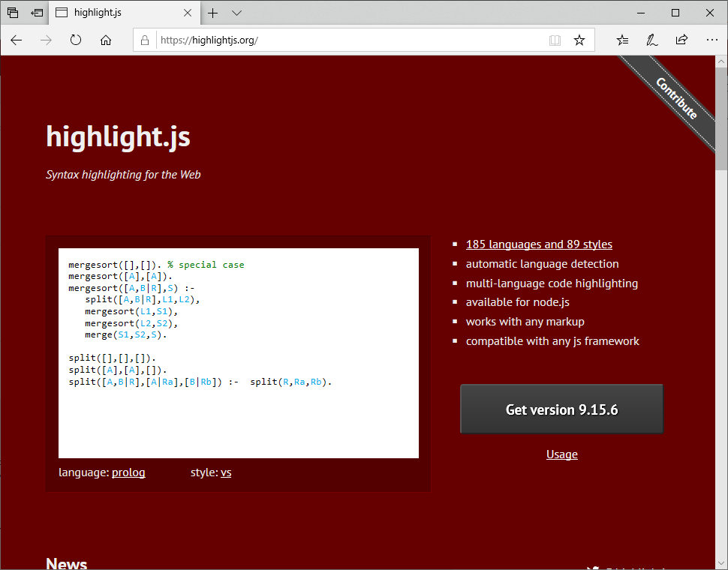This screenshot has width=728, height=570.
Task: Add page to favorites with star
Action: pos(579,40)
